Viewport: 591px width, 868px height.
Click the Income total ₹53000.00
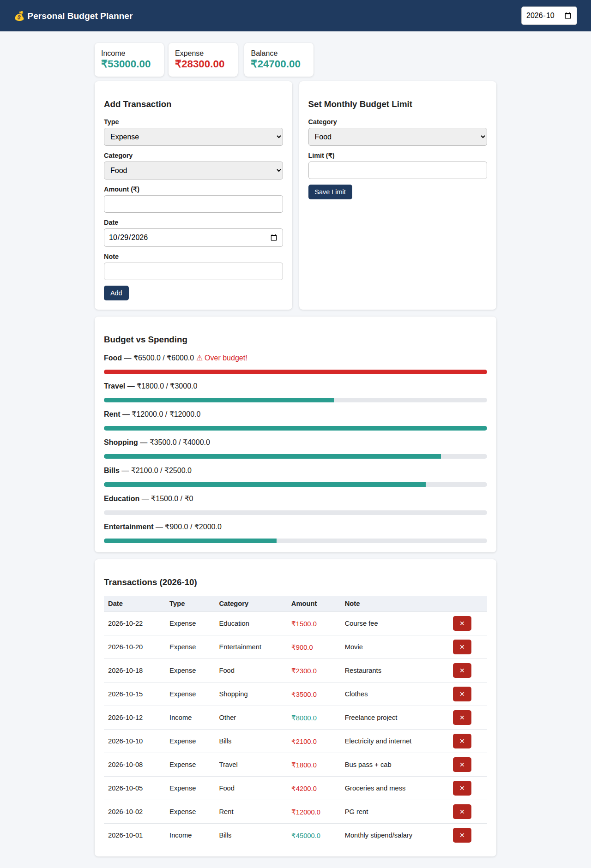point(126,64)
